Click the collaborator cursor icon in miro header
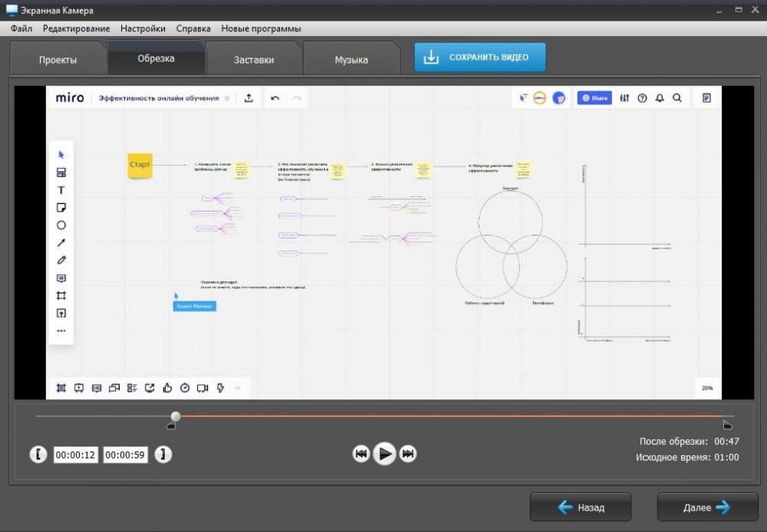767x532 pixels. pyautogui.click(x=523, y=98)
